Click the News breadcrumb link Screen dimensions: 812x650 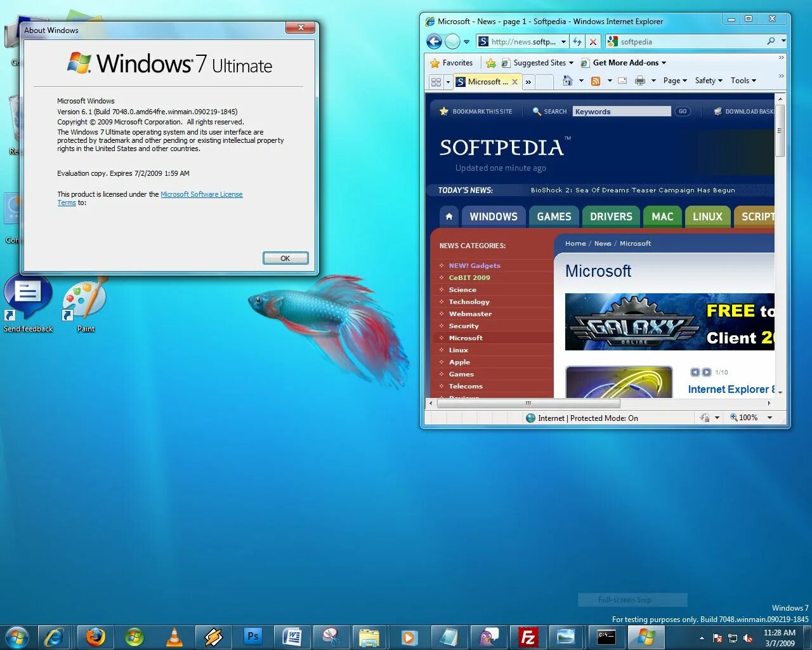603,243
